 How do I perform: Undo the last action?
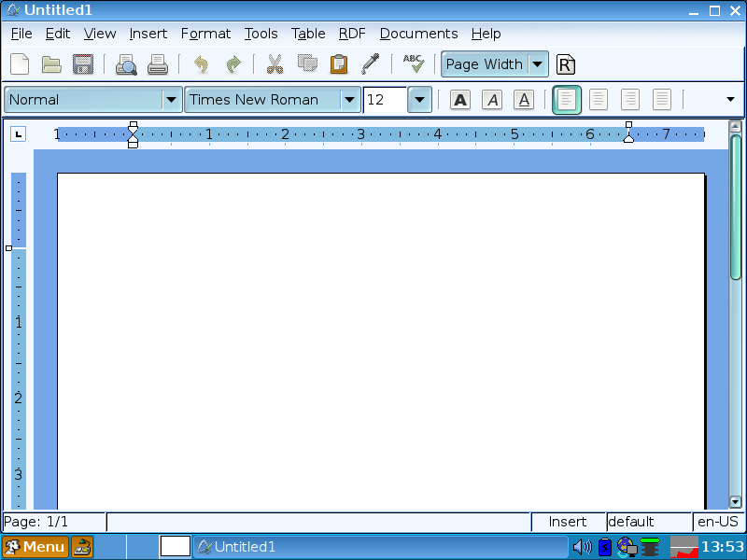pyautogui.click(x=201, y=63)
